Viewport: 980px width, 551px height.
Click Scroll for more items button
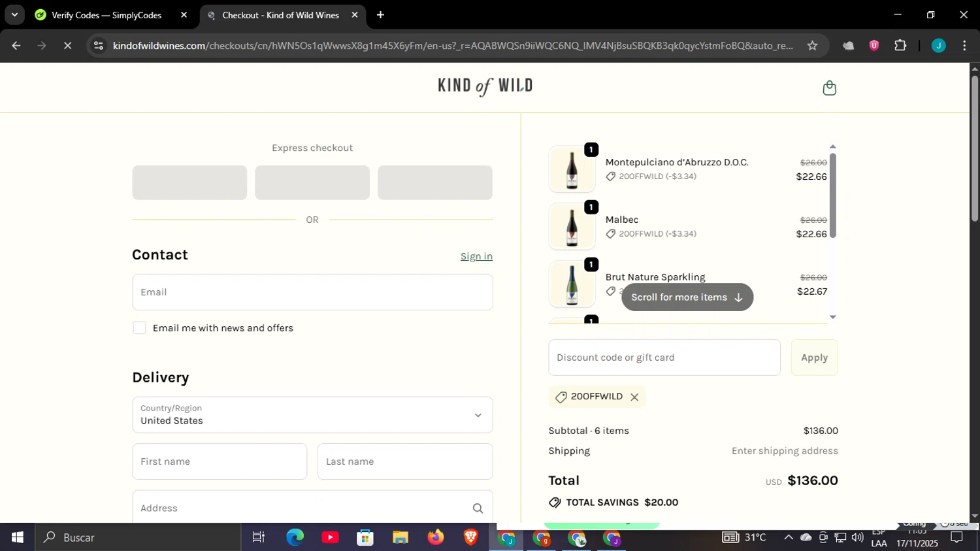coord(687,297)
